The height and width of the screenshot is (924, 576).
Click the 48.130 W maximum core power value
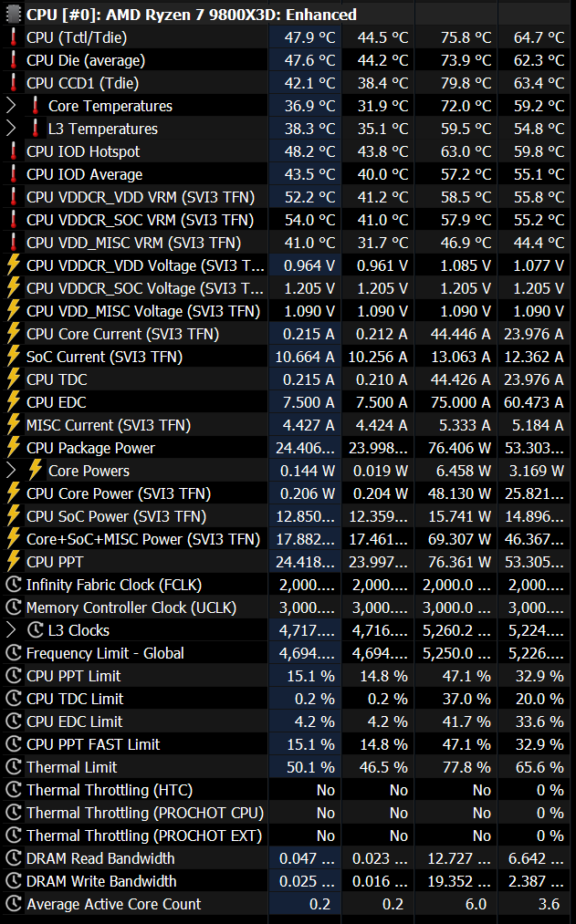coord(459,493)
